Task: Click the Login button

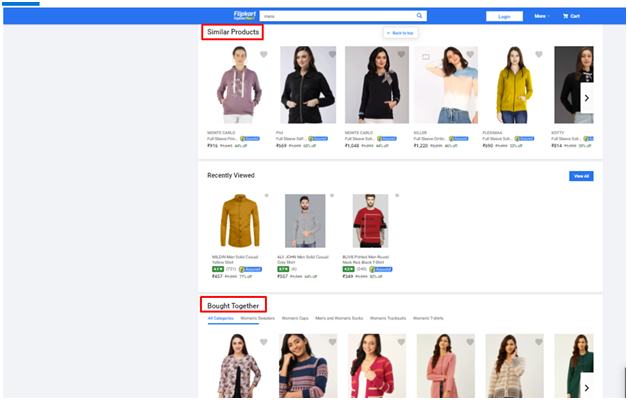Action: pyautogui.click(x=504, y=16)
